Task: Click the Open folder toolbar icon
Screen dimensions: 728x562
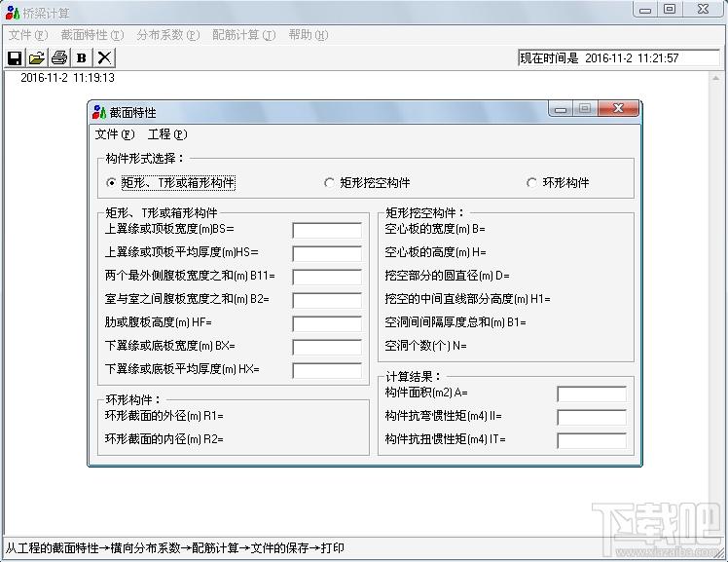Action: 37,58
